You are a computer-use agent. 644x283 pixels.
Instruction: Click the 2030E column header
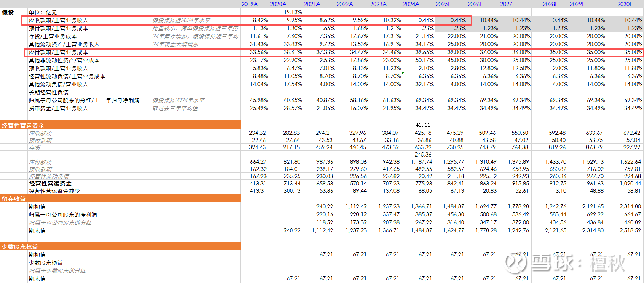pyautogui.click(x=625, y=4)
